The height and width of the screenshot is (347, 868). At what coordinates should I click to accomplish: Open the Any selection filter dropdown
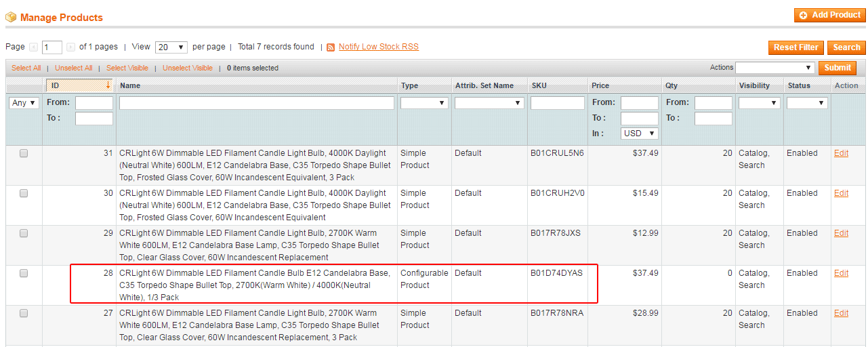24,103
